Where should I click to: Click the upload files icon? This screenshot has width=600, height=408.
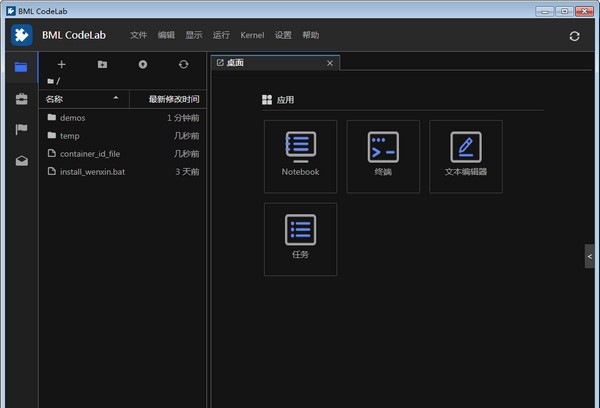point(143,64)
